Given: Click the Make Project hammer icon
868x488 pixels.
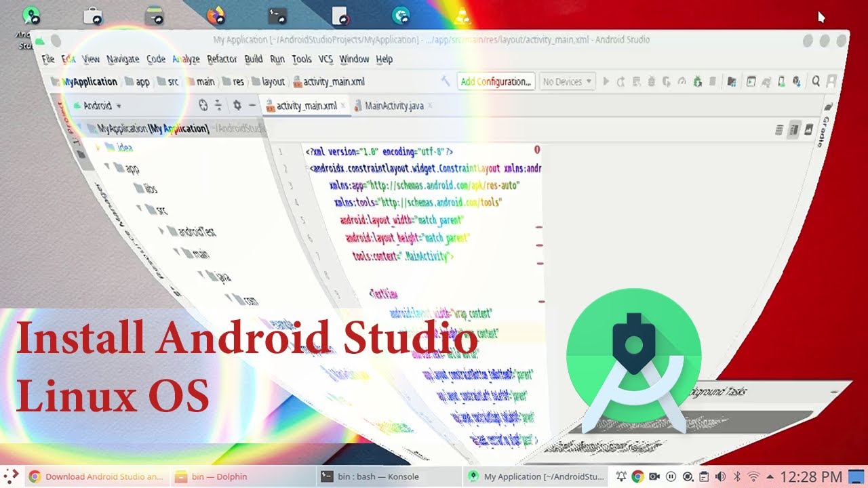Looking at the screenshot, I should pos(446,81).
